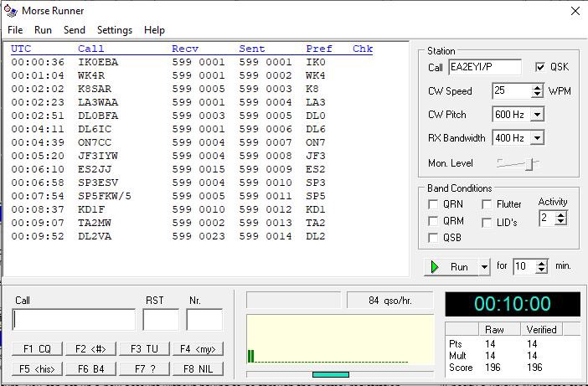This screenshot has height=386, width=588.
Task: Click the Call column header in log
Action: (x=91, y=49)
